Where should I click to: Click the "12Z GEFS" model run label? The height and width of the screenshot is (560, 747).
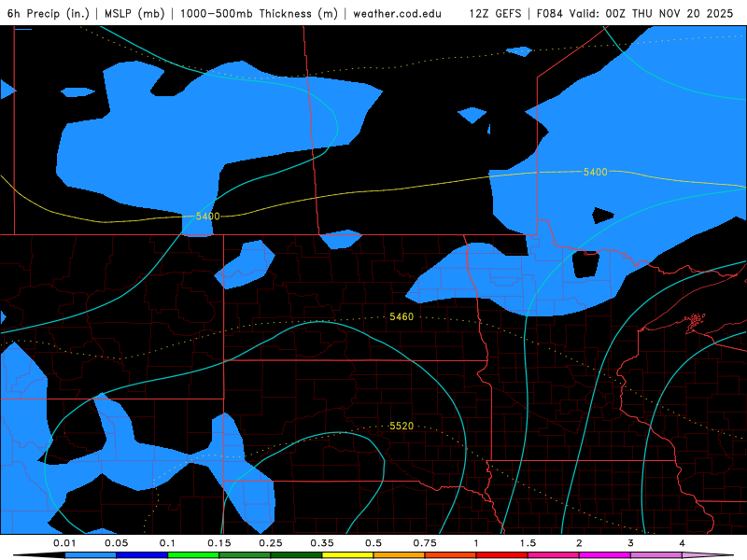tap(495, 13)
